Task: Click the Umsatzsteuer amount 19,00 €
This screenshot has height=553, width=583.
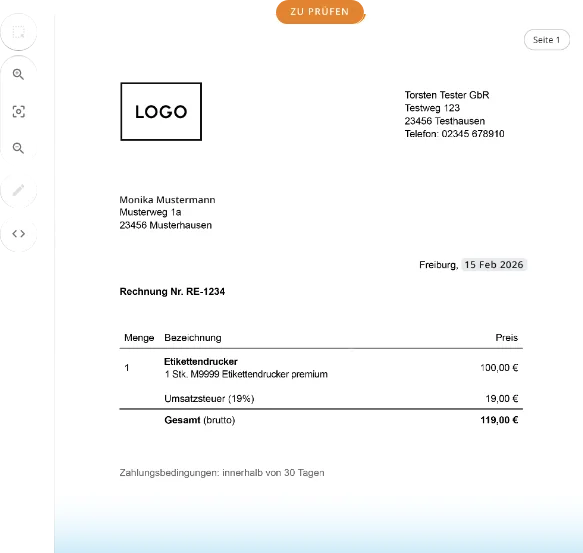Action: pyautogui.click(x=502, y=399)
